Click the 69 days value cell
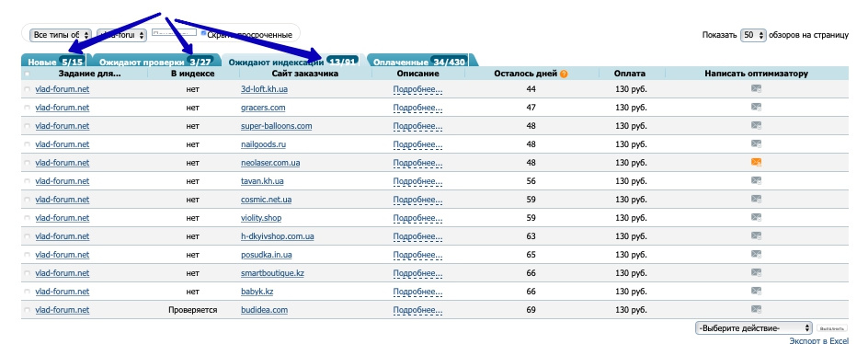The width and height of the screenshot is (868, 344). (x=531, y=310)
